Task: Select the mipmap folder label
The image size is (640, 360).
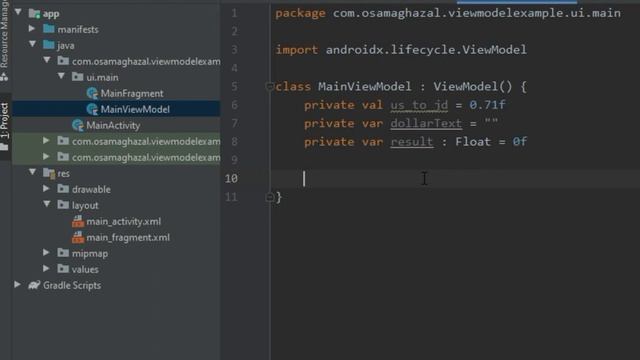Action: point(90,253)
